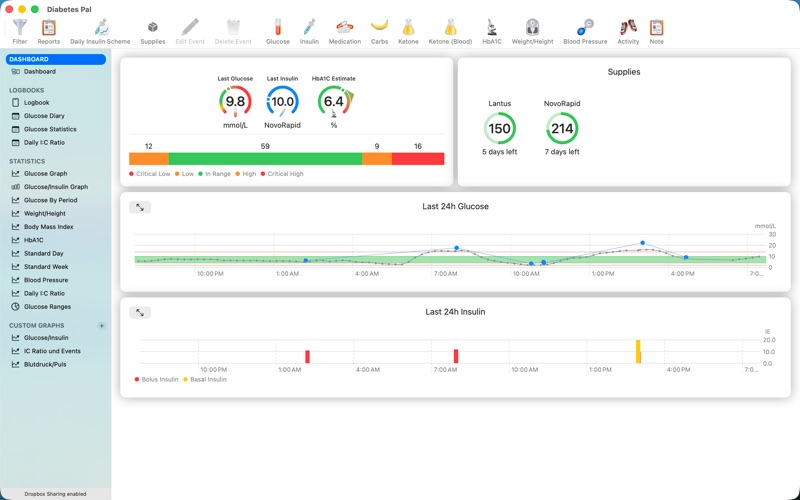The width and height of the screenshot is (800, 500).
Task: Expand the Last 24h Insulin chart
Action: point(140,312)
